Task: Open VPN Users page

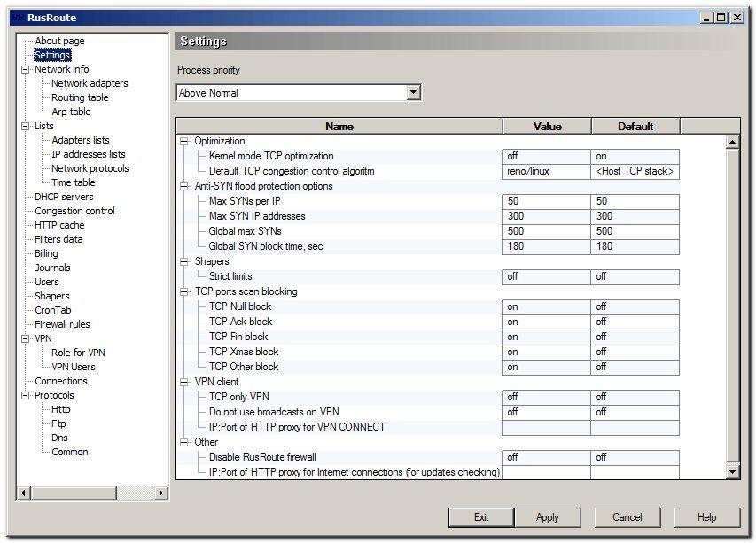Action: [74, 367]
